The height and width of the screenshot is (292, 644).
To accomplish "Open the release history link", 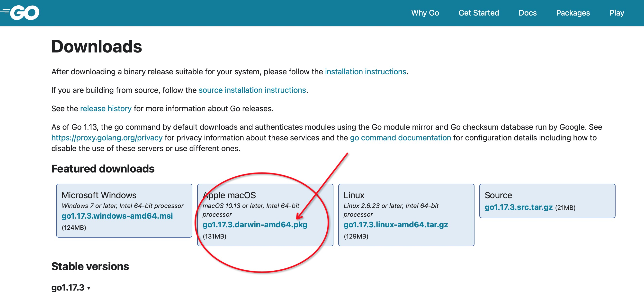I will 106,108.
